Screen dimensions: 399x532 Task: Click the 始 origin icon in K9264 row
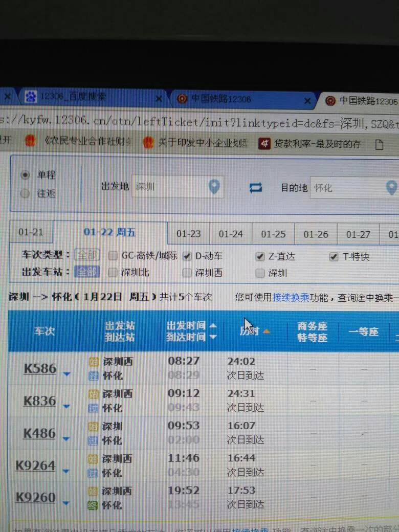93,459
